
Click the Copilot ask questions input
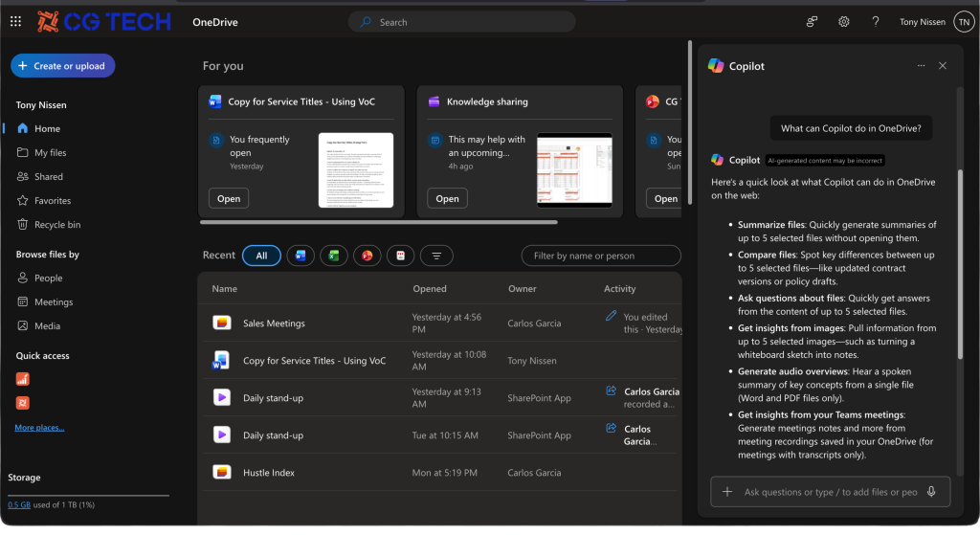[830, 491]
